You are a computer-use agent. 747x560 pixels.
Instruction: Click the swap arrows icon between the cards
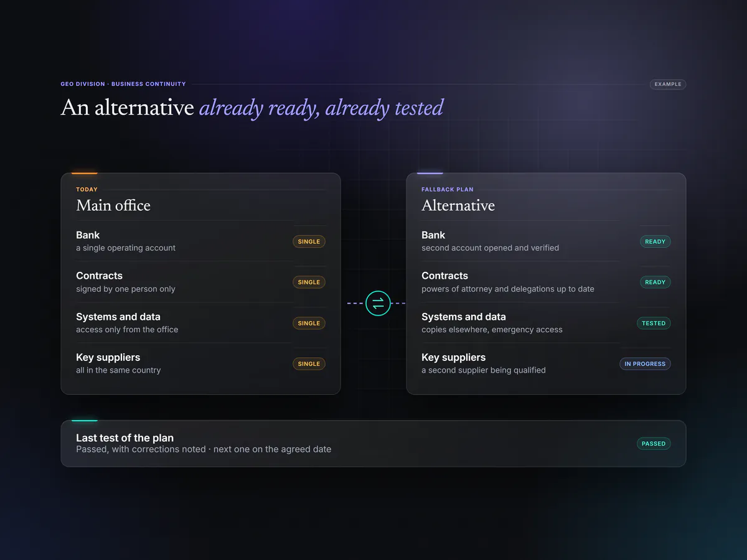378,303
